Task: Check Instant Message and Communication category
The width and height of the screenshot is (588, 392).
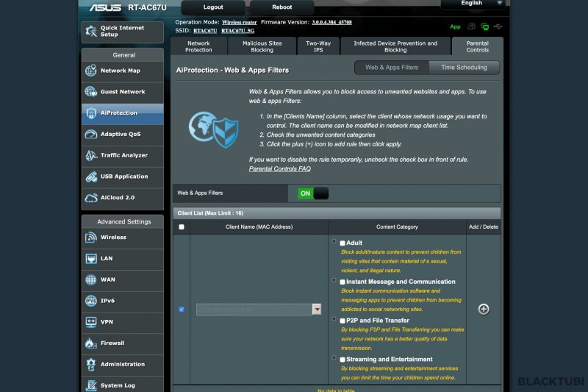Action: [x=343, y=282]
